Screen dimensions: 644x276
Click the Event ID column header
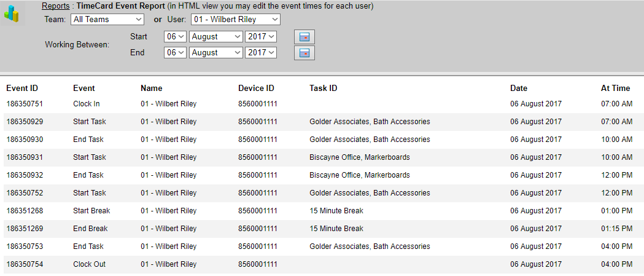tap(22, 89)
